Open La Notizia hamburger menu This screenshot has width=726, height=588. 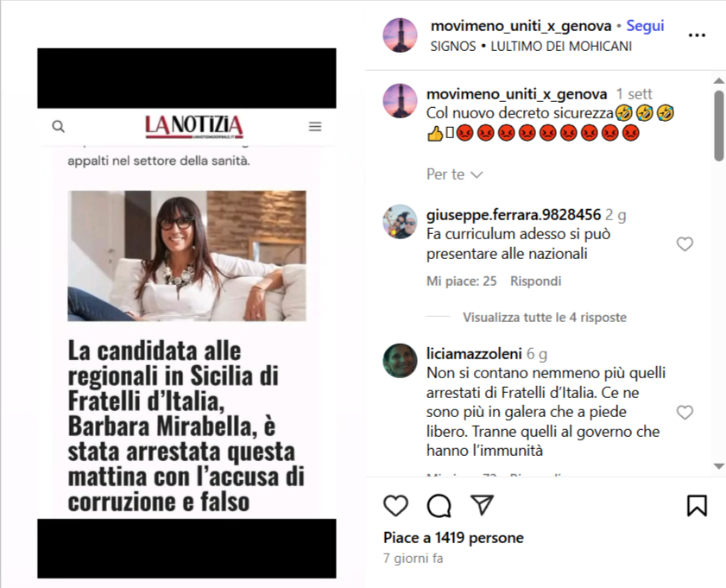[315, 126]
